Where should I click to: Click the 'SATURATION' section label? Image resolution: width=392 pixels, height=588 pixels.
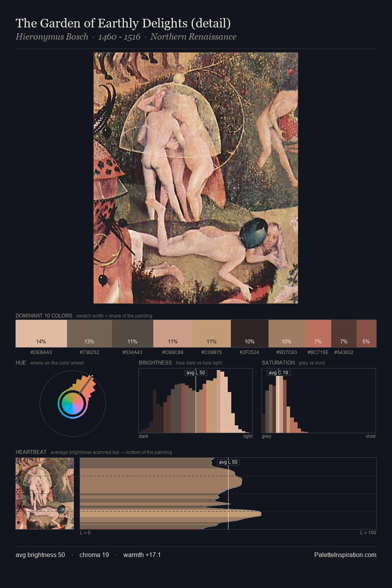coord(278,363)
